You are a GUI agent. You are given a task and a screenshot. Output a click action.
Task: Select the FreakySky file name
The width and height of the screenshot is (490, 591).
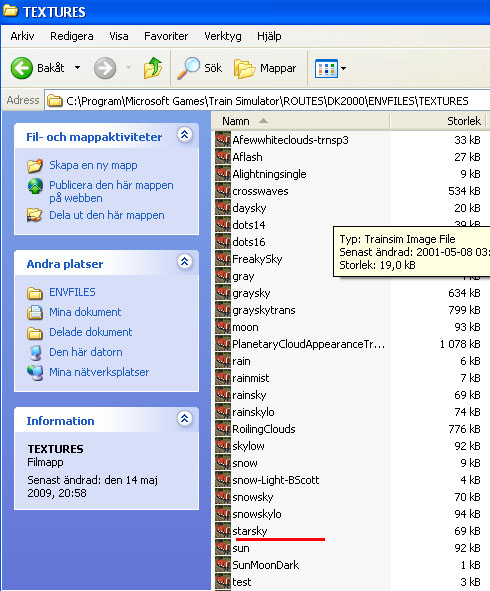[257, 259]
